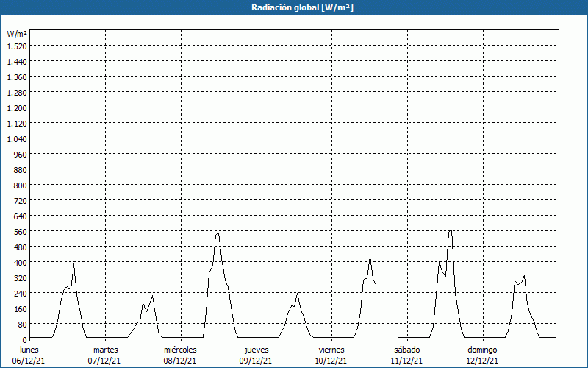Image resolution: width=588 pixels, height=368 pixels.
Task: Click the 'martes' day label
Action: pyautogui.click(x=106, y=350)
